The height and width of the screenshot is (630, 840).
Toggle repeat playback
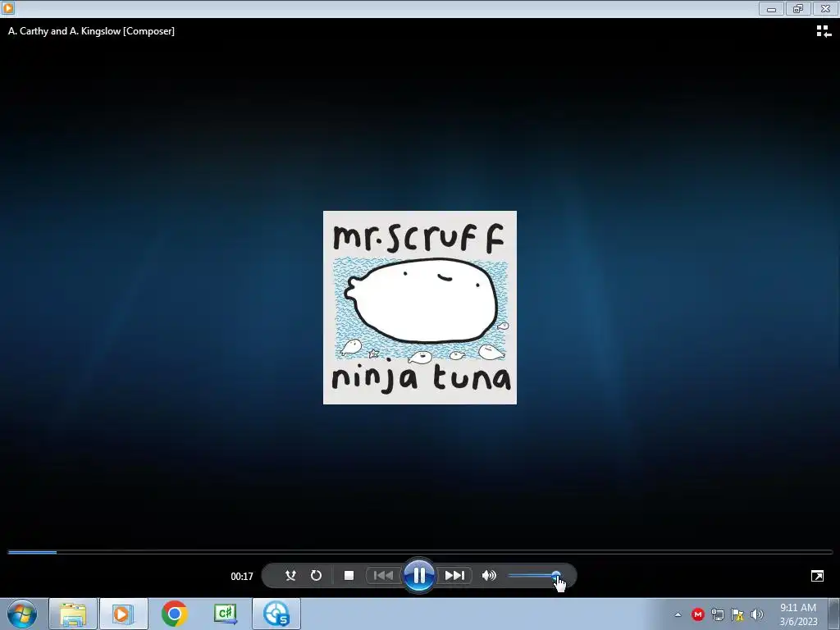pyautogui.click(x=316, y=575)
